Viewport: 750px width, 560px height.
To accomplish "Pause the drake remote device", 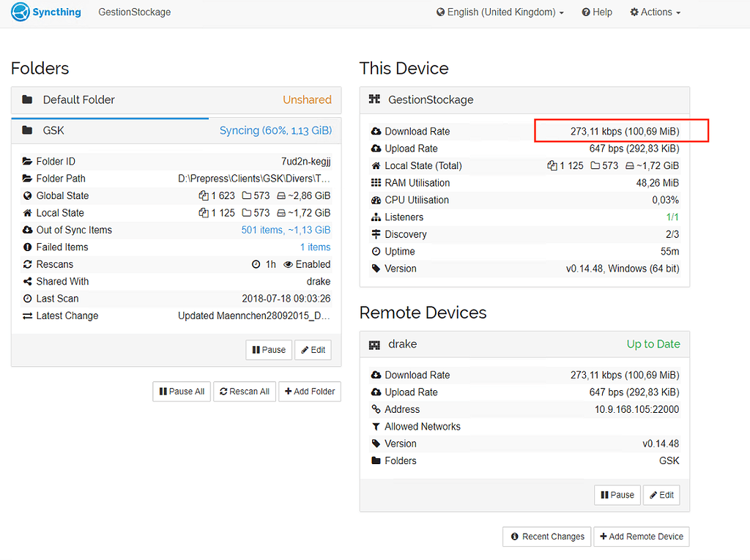I will [x=617, y=495].
